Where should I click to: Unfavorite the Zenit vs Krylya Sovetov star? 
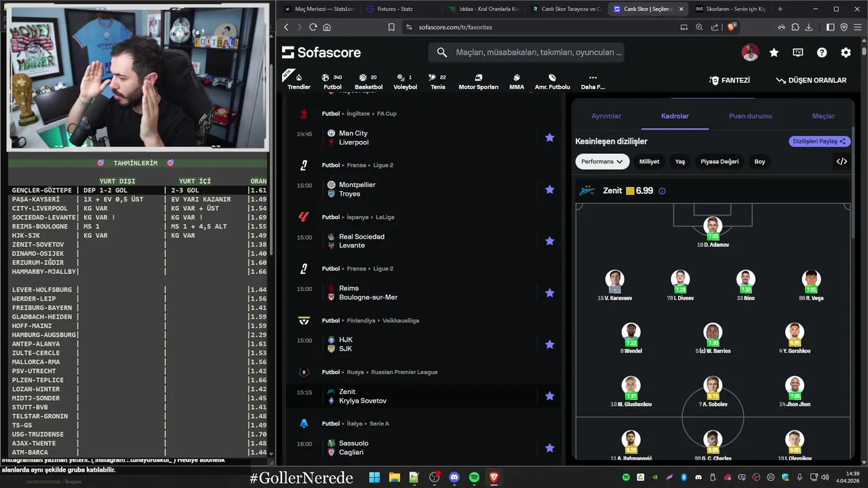tap(550, 396)
